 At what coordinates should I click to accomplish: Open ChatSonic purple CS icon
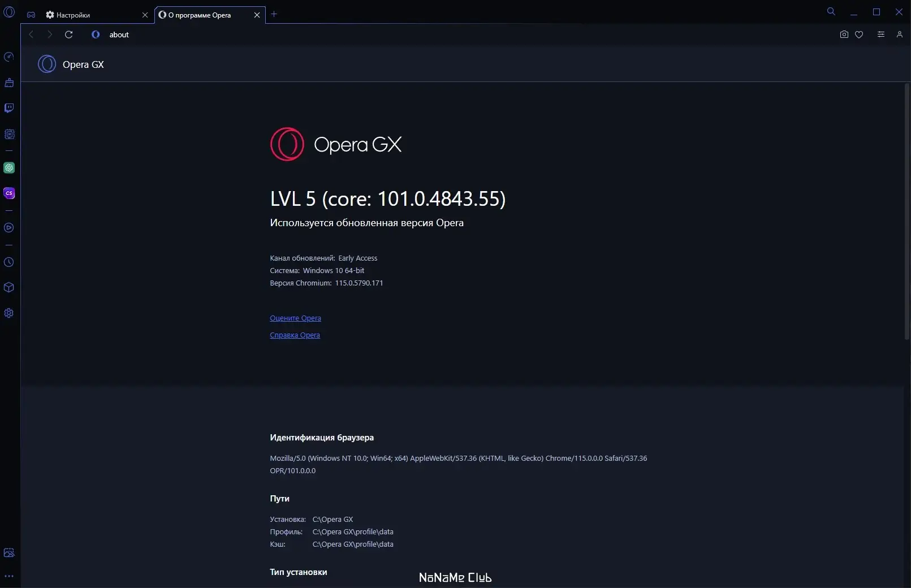click(x=9, y=193)
